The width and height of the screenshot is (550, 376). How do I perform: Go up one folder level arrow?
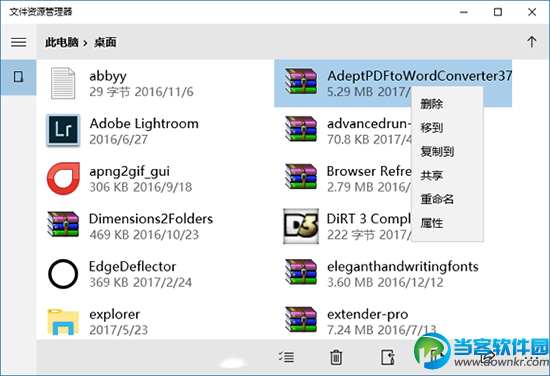[x=531, y=42]
